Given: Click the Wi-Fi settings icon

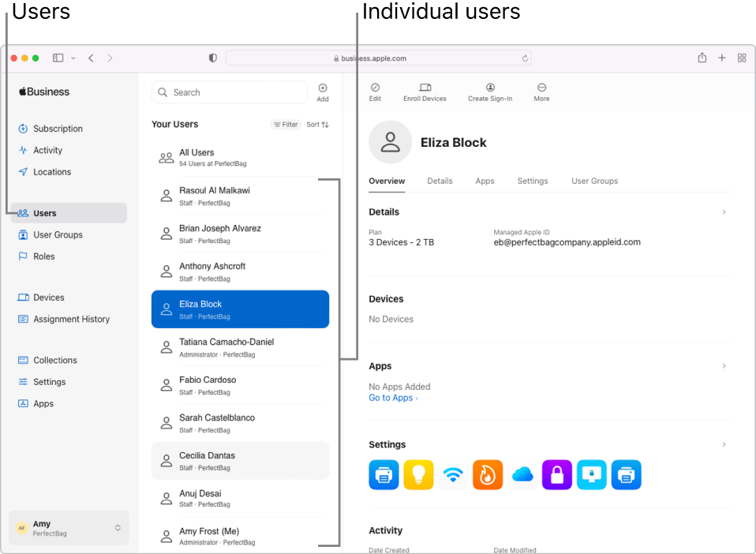Looking at the screenshot, I should pos(453,475).
